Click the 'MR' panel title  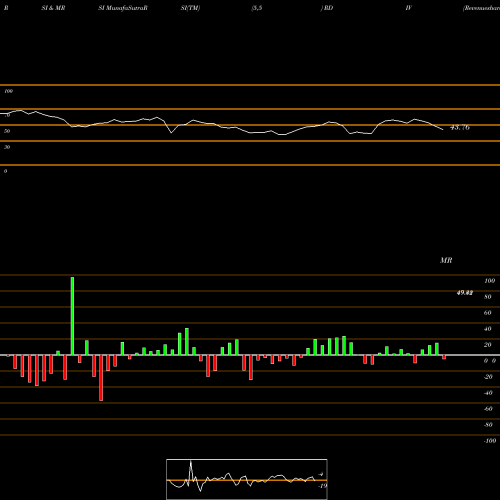pos(446,260)
